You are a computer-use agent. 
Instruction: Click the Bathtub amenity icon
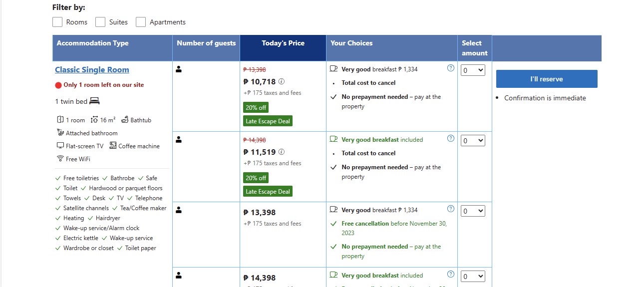coord(125,120)
